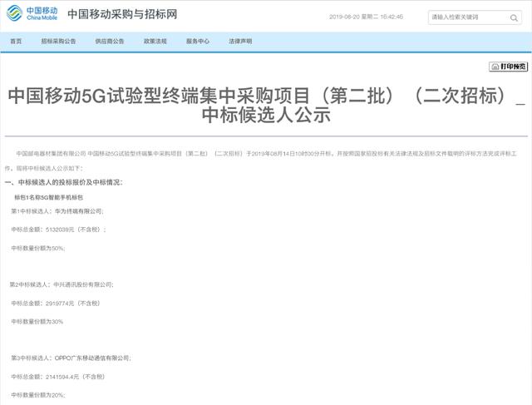Open the 招标采购公告 menu item
The image size is (532, 405).
tap(59, 42)
